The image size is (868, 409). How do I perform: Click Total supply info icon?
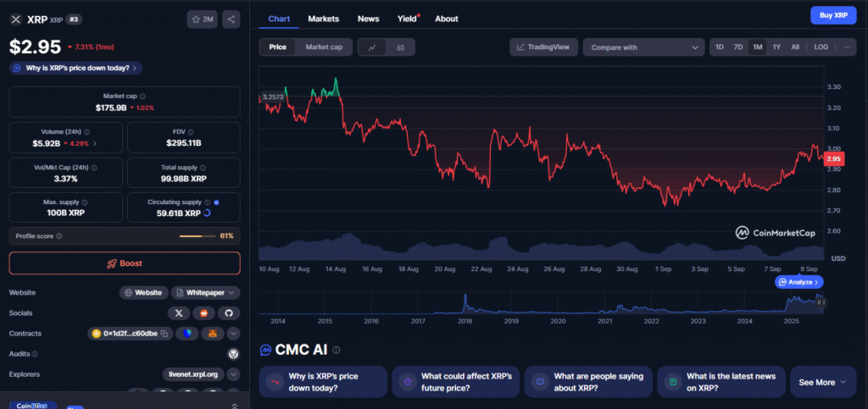pyautogui.click(x=203, y=168)
